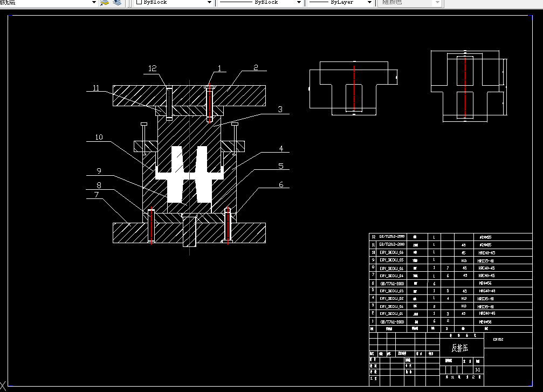Open the linetype ByBlock dropdown
543x392 pixels.
click(x=299, y=2)
